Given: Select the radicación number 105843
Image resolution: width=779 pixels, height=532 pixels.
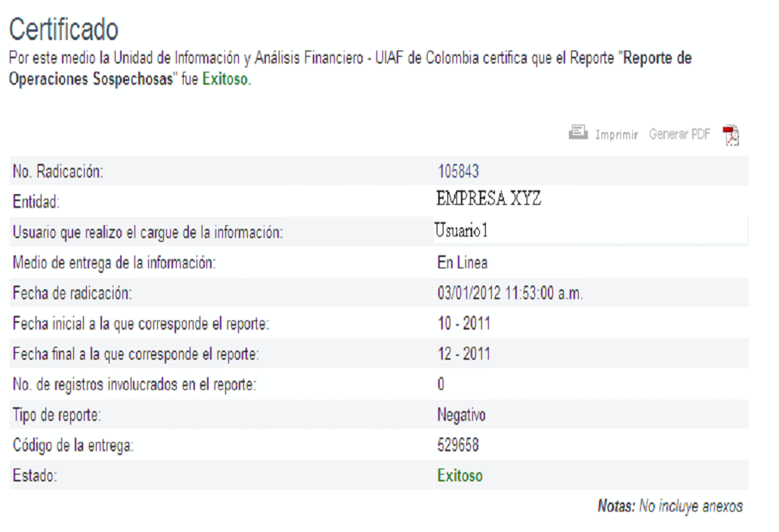Looking at the screenshot, I should click(x=458, y=172).
